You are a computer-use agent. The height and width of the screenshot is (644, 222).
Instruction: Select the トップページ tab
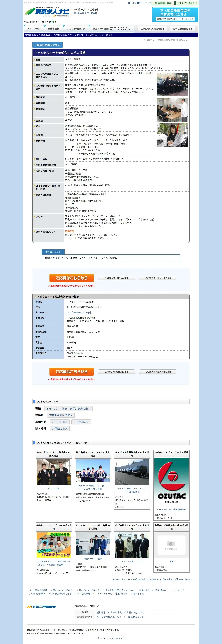point(33,28)
